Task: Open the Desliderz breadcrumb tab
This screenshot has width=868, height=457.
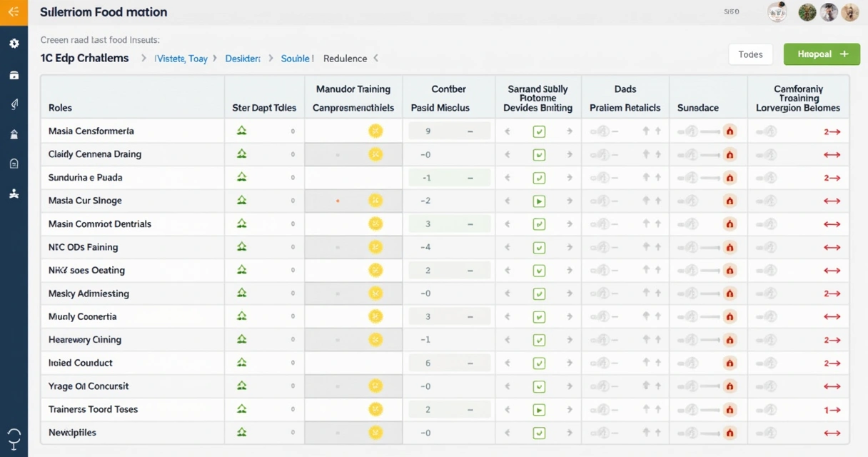Action: [x=243, y=59]
